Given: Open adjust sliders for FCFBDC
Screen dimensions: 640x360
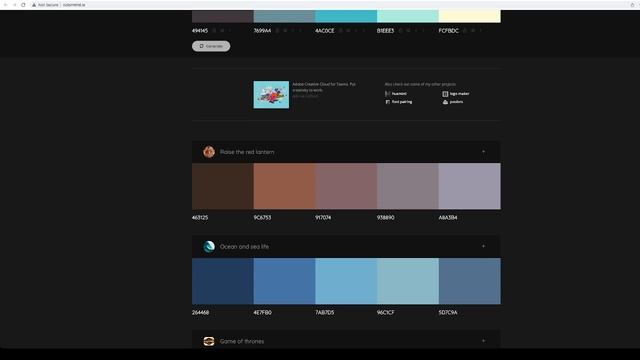Looking at the screenshot, I should click(473, 31).
